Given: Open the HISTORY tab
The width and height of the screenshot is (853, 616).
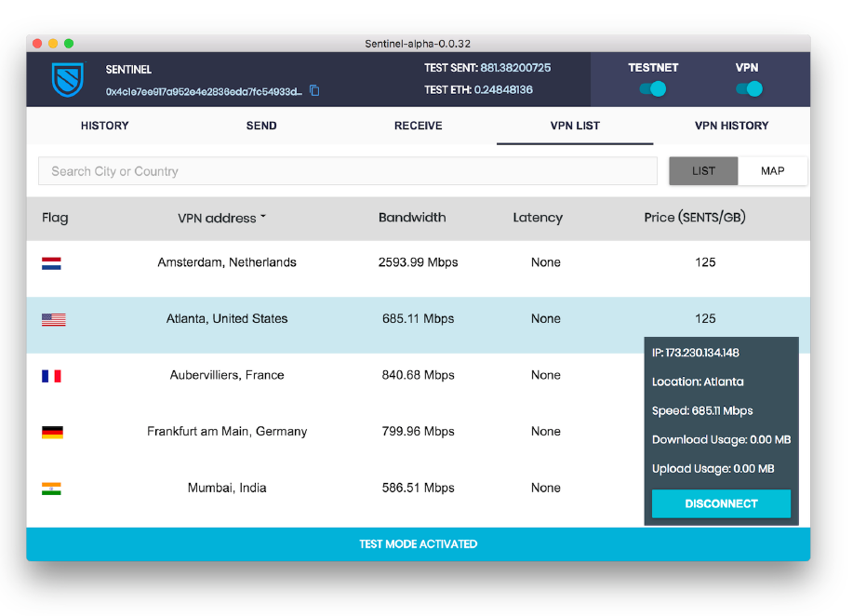Looking at the screenshot, I should 104,126.
